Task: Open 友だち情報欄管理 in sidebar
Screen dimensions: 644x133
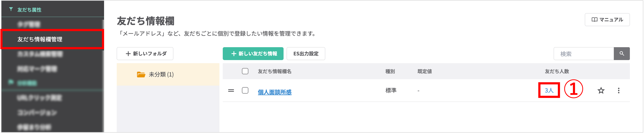Action: click(x=40, y=39)
